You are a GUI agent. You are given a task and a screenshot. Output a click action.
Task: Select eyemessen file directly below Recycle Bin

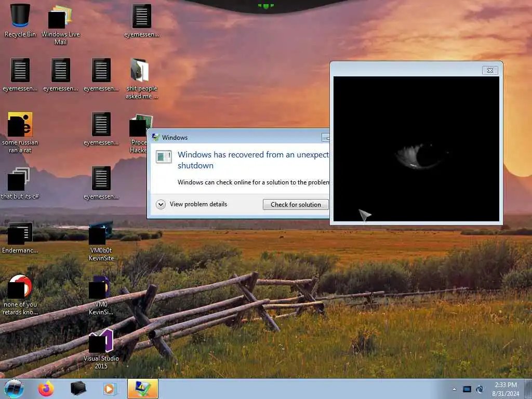[20, 75]
